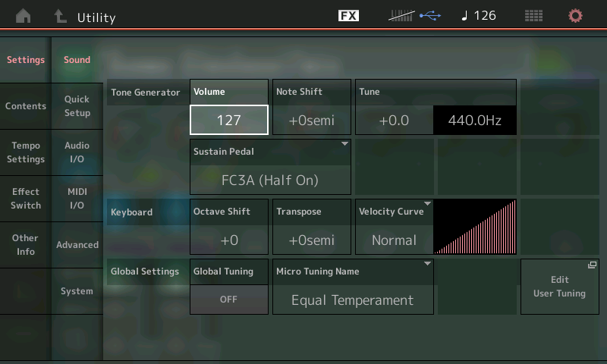The height and width of the screenshot is (364, 607).
Task: Click the red gear Utility icon
Action: pos(575,16)
